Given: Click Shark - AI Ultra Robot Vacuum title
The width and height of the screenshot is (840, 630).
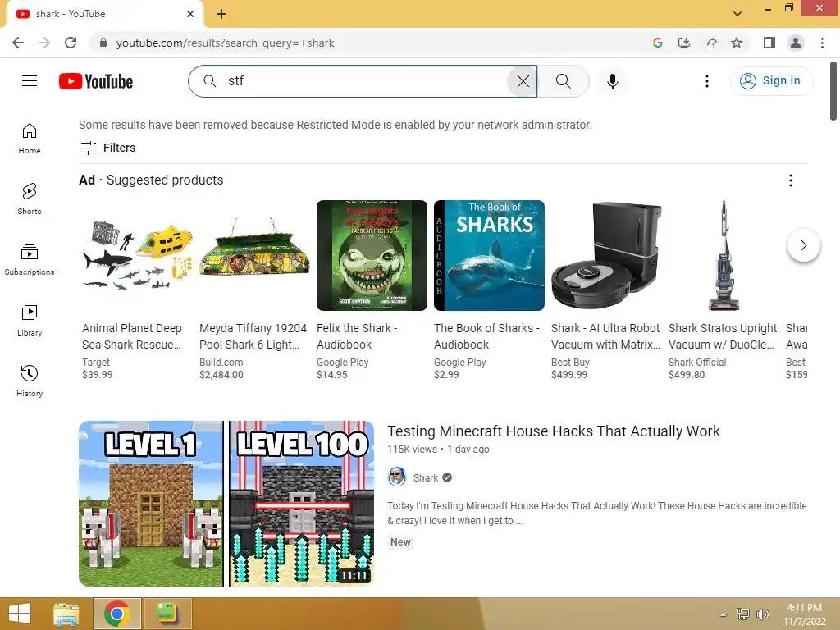Looking at the screenshot, I should pyautogui.click(x=605, y=336).
